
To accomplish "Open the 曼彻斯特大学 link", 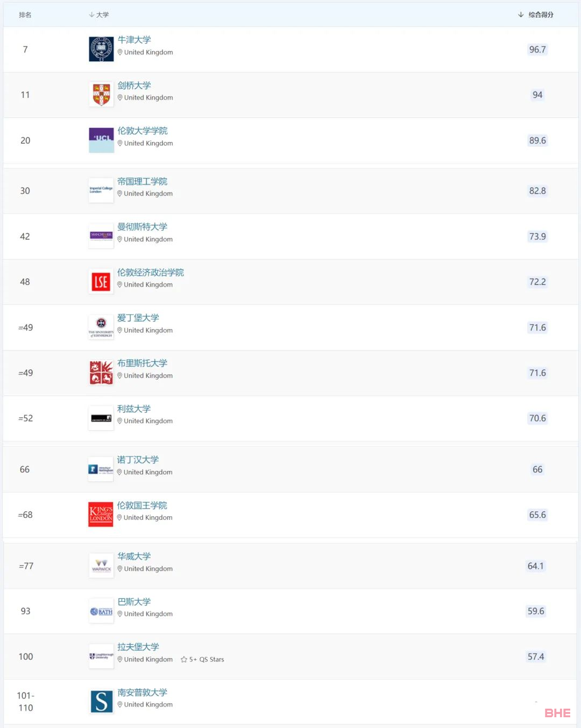I will (143, 227).
